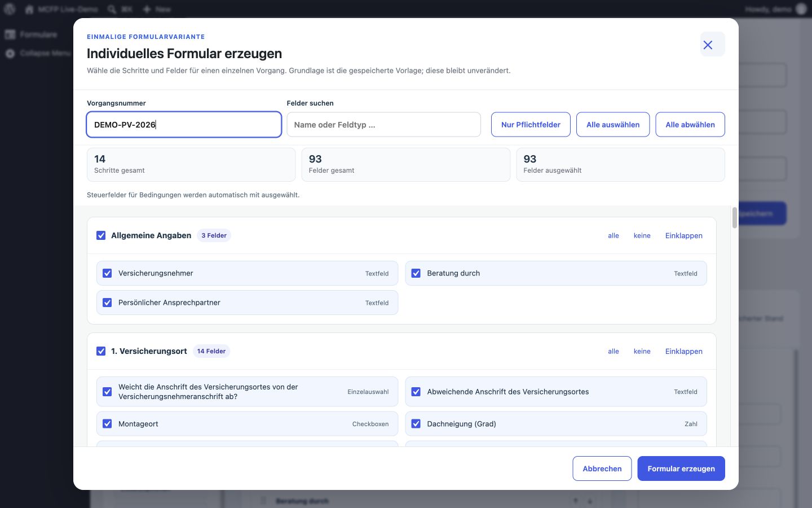Viewport: 812px width, 508px height.
Task: Click Formular erzeugen button
Action: [681, 468]
